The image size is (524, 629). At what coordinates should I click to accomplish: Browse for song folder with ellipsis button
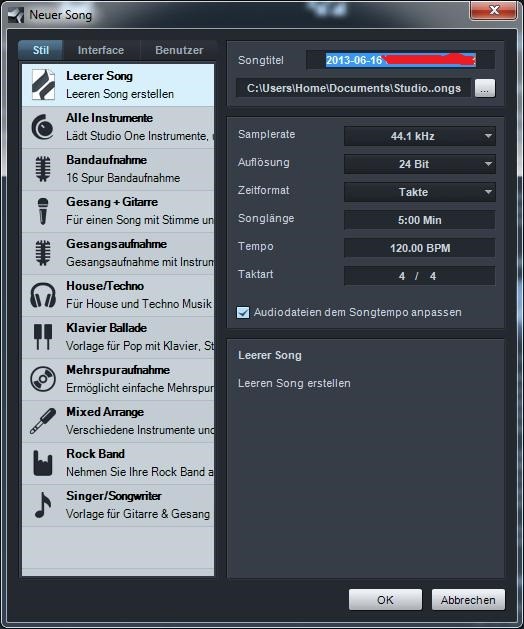tap(485, 88)
